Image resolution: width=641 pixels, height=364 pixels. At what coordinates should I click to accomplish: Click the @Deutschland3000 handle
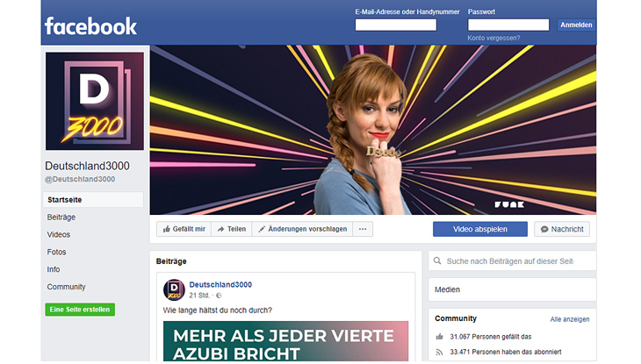tap(80, 179)
